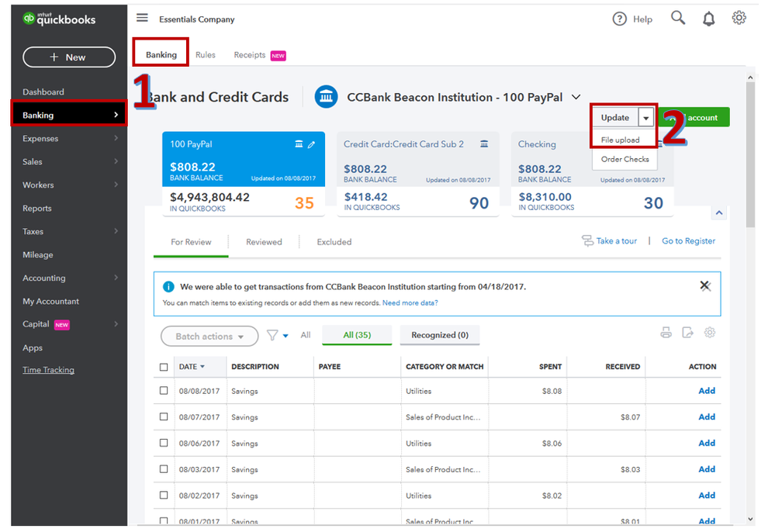Screen dimensions: 775x532
Task: Click bank icon on 100 PayPal card
Action: [x=299, y=144]
